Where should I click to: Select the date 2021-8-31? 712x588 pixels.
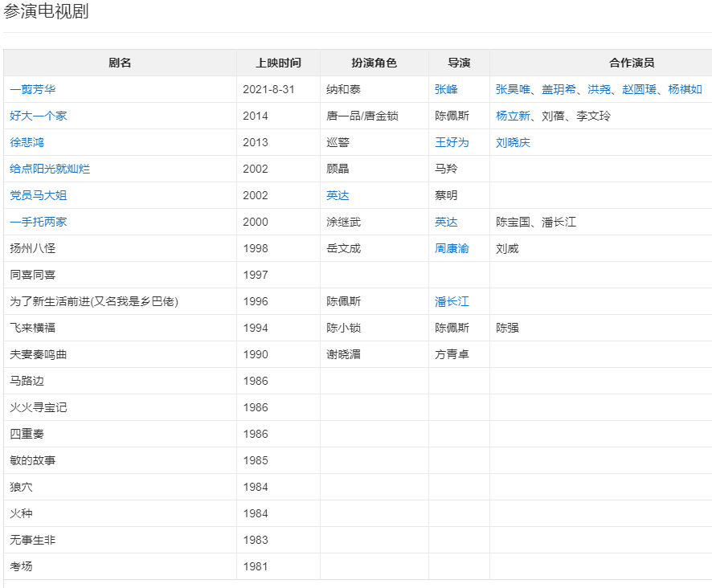click(269, 89)
